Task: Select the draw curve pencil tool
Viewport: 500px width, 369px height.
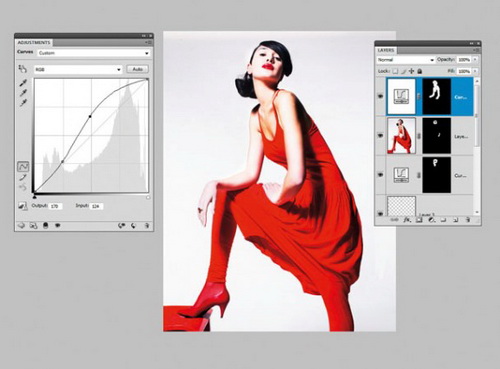Action: (x=23, y=177)
